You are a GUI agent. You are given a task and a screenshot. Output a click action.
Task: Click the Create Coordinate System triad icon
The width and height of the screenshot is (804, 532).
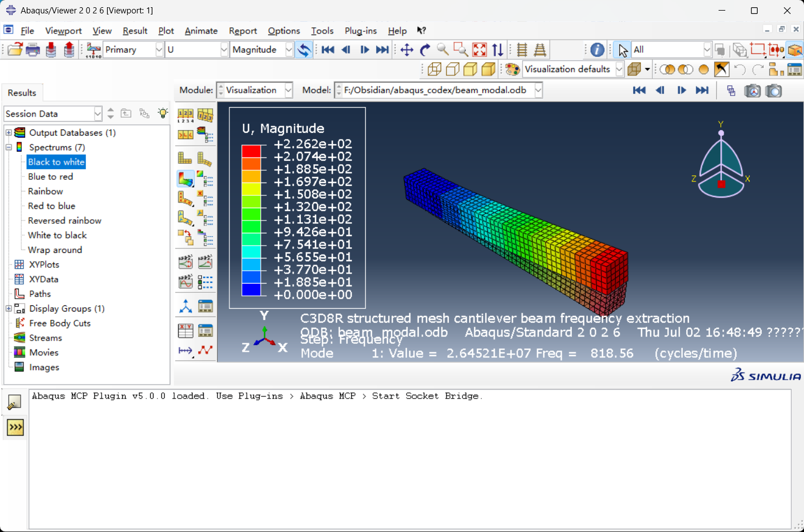click(x=185, y=306)
